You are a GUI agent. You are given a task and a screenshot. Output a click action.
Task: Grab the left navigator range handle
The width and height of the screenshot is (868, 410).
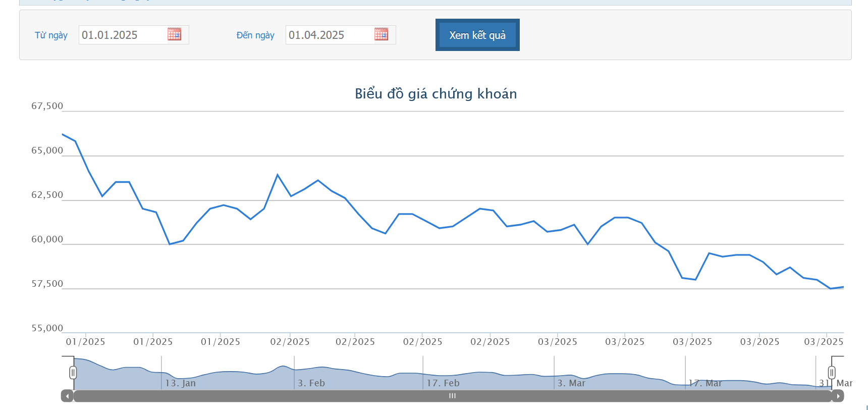[x=73, y=373]
